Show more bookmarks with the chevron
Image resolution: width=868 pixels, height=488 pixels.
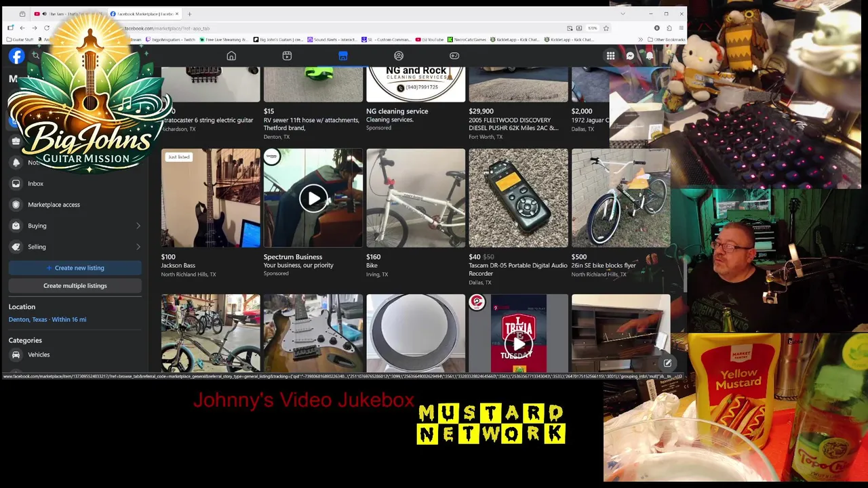[640, 40]
